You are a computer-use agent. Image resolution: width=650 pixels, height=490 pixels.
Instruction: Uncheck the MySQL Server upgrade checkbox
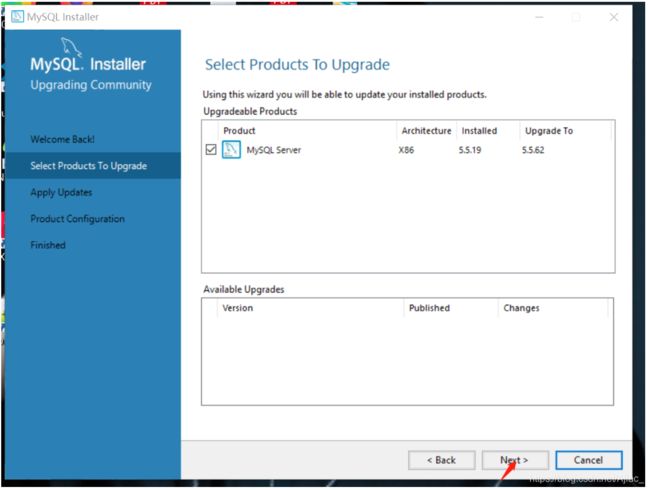pos(211,150)
